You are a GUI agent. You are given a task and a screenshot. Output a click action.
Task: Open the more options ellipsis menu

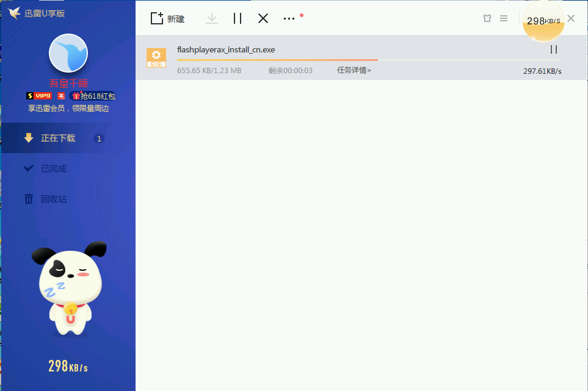point(289,18)
